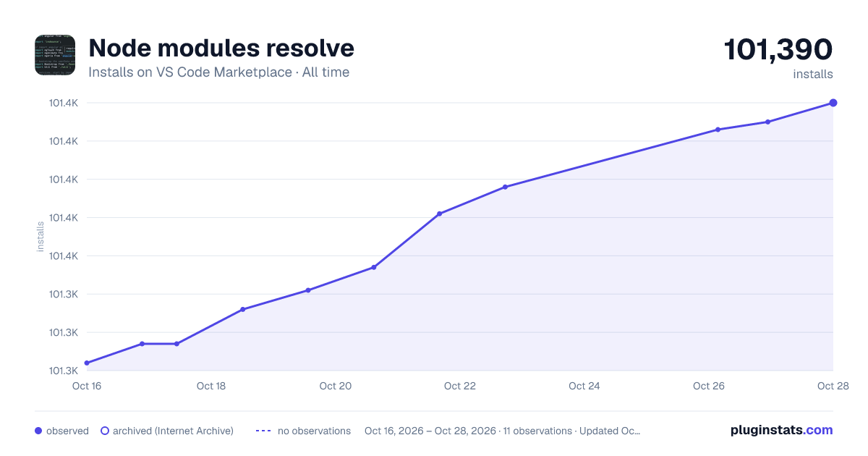868x456 pixels.
Task: Click the 'Oct 24' x-axis label
Action: point(584,386)
